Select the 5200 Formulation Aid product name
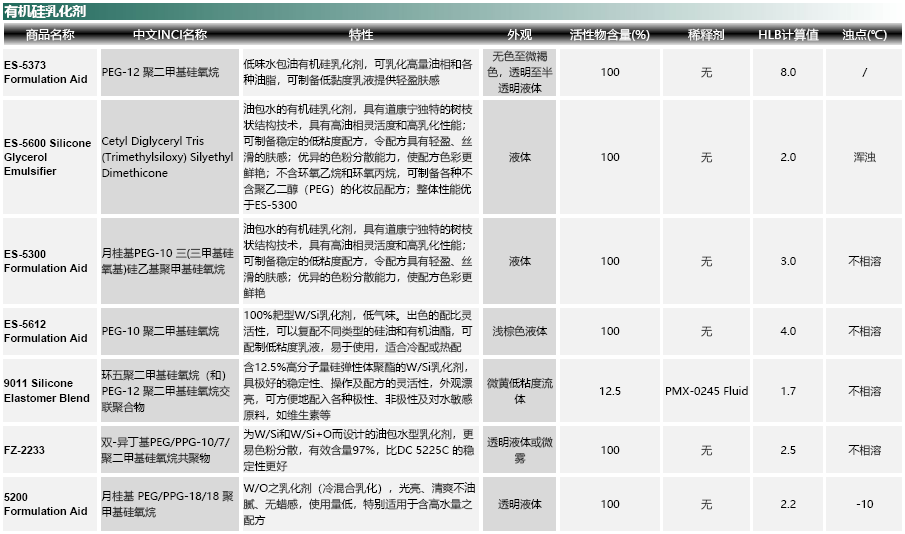The width and height of the screenshot is (905, 534). [x=46, y=504]
